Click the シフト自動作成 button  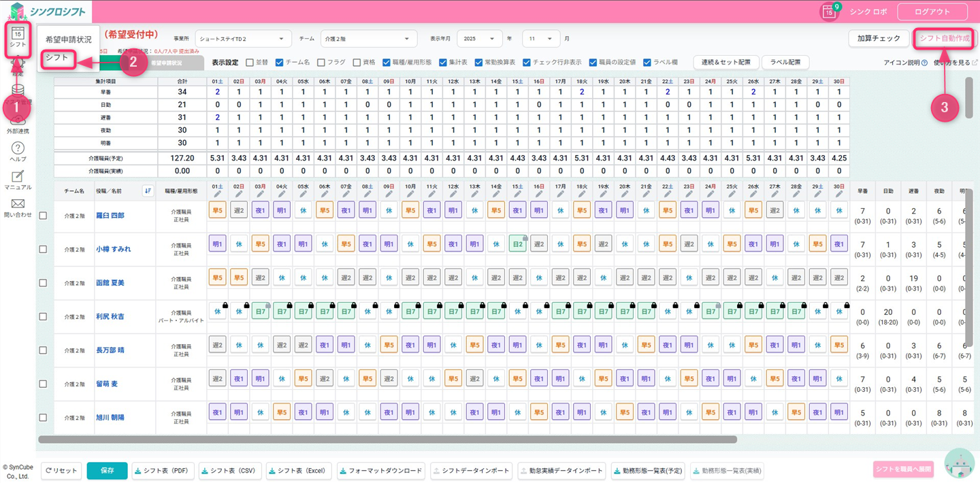click(944, 38)
